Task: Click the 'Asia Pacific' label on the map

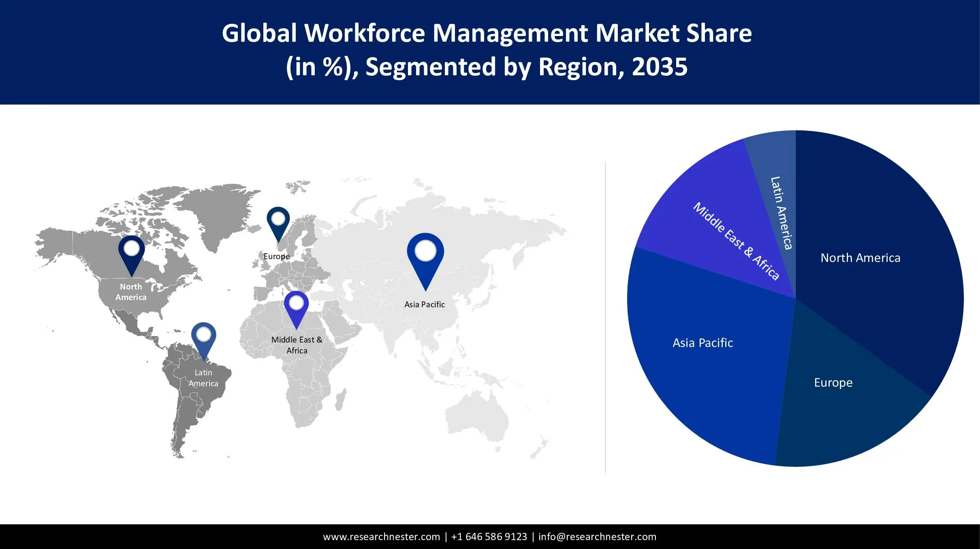Action: [x=425, y=304]
